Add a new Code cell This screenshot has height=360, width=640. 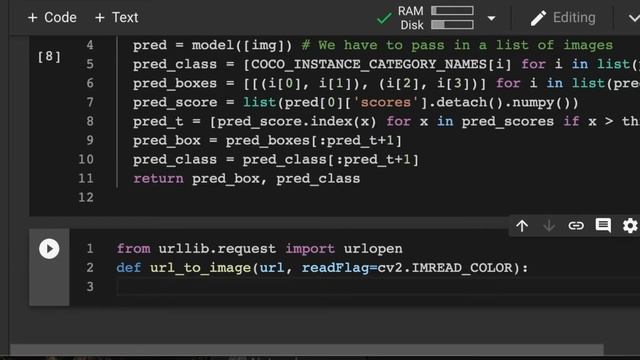52,18
